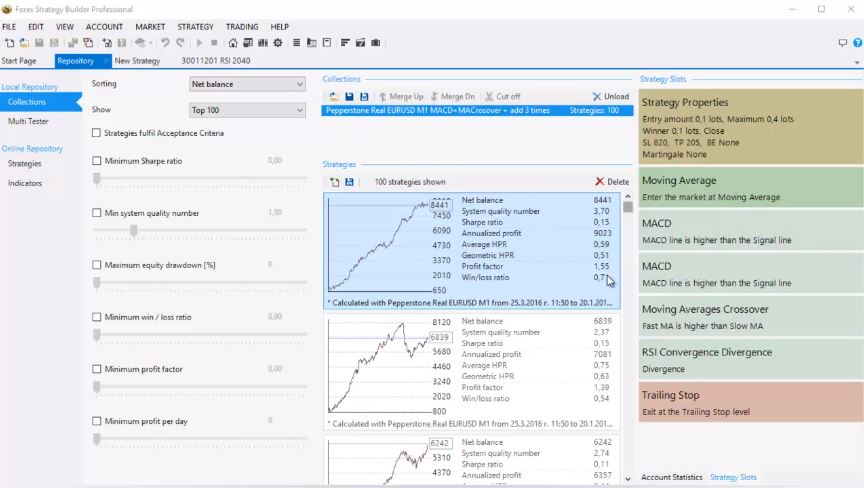Switch to the New Strategy tab
The width and height of the screenshot is (864, 488).
[x=137, y=61]
